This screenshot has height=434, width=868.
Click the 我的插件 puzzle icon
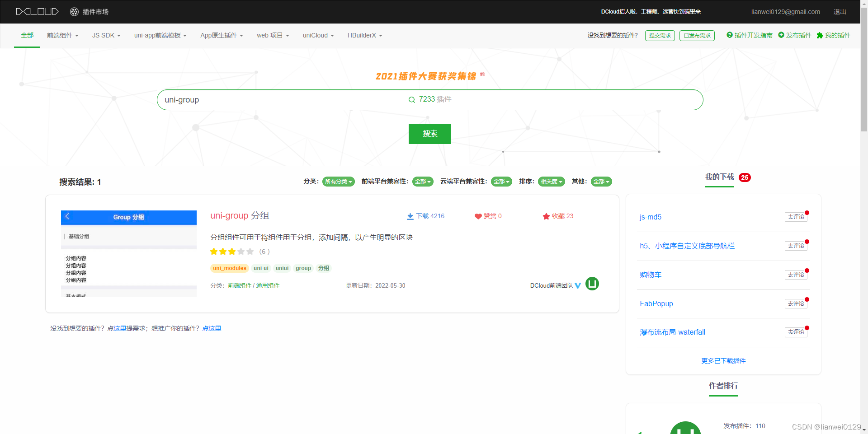point(820,35)
